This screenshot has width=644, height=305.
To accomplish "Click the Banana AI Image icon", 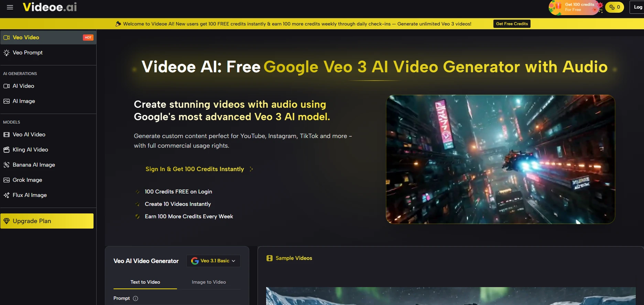I will (7, 165).
